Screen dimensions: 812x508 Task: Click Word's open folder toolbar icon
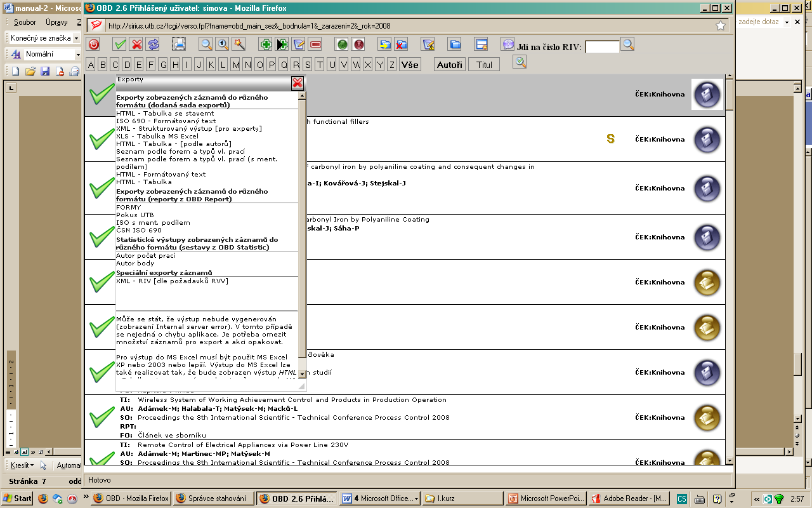(x=30, y=71)
